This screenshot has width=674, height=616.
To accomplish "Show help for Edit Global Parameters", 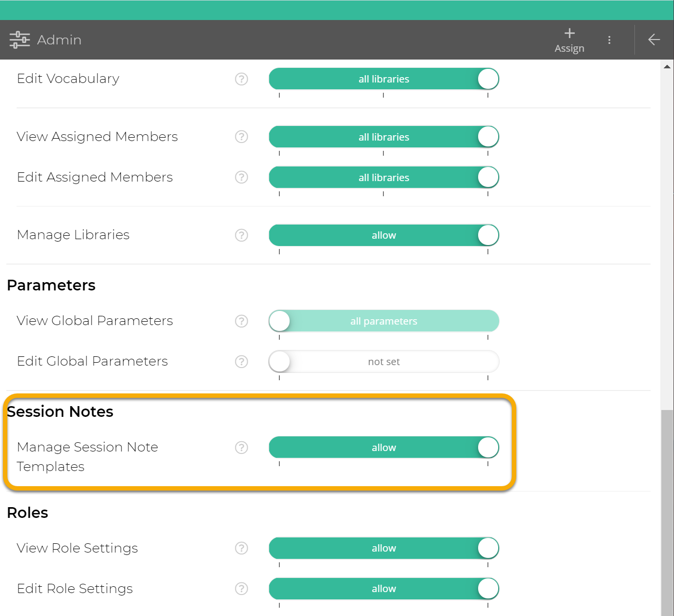I will click(241, 362).
